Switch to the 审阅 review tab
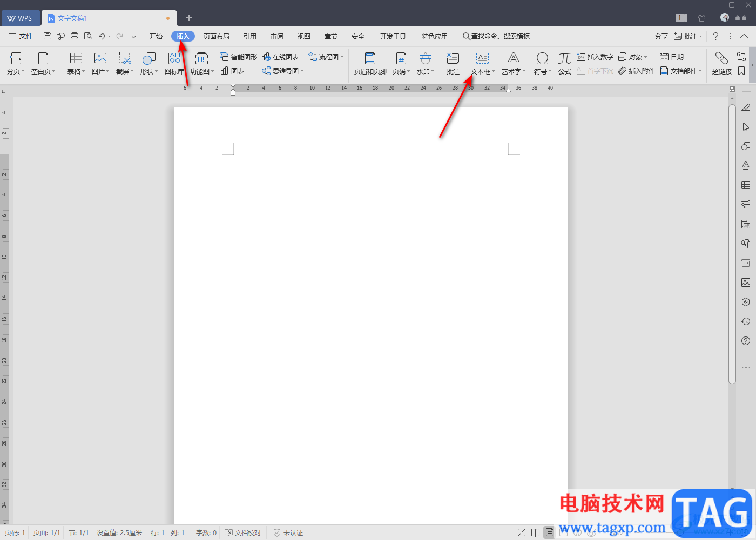This screenshot has height=540, width=756. click(x=277, y=36)
